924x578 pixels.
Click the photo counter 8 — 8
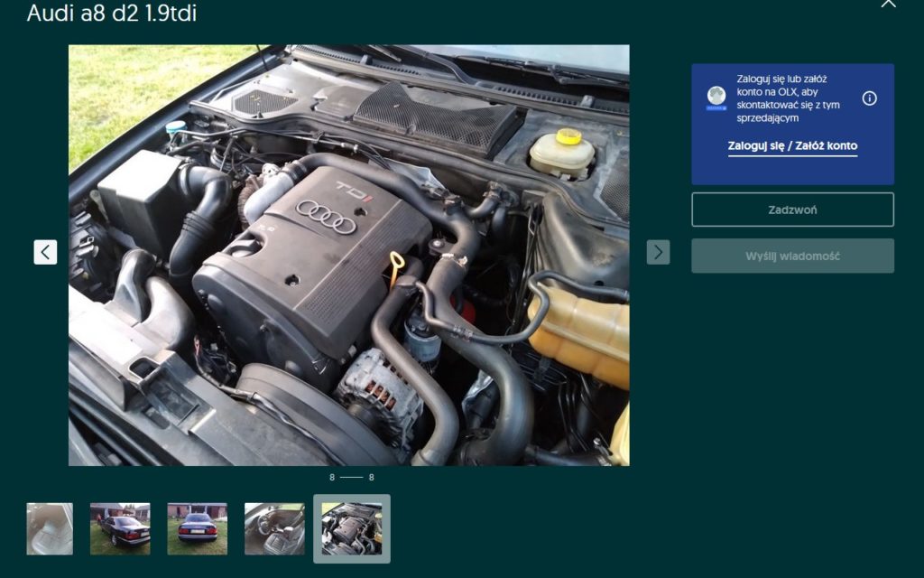coord(352,477)
